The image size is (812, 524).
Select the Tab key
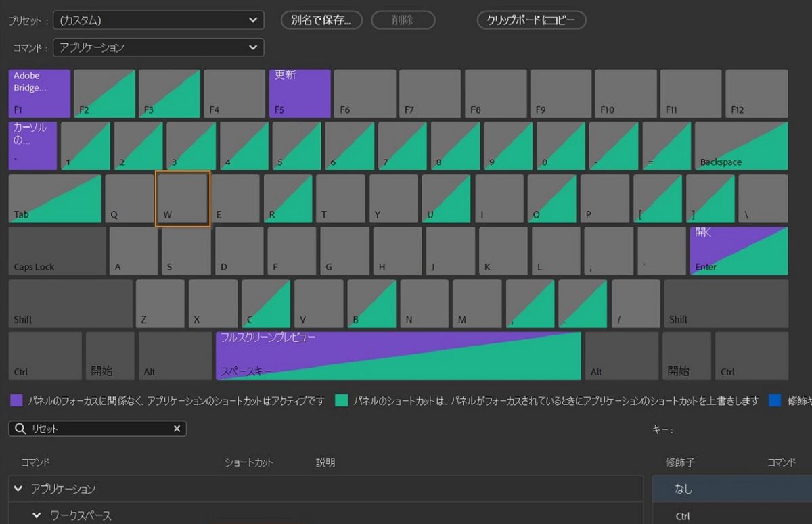coord(55,198)
